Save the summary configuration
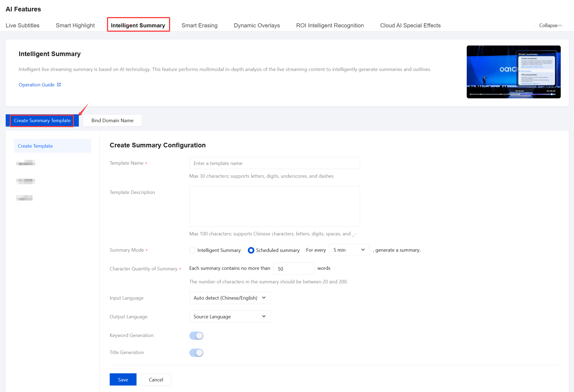 pos(123,380)
